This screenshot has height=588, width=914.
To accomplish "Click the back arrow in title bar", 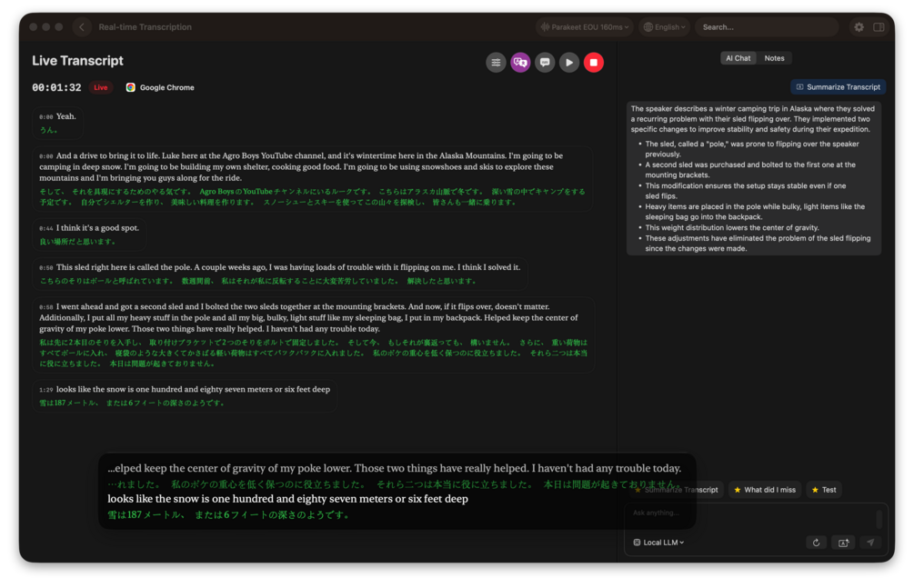I will (x=82, y=26).
